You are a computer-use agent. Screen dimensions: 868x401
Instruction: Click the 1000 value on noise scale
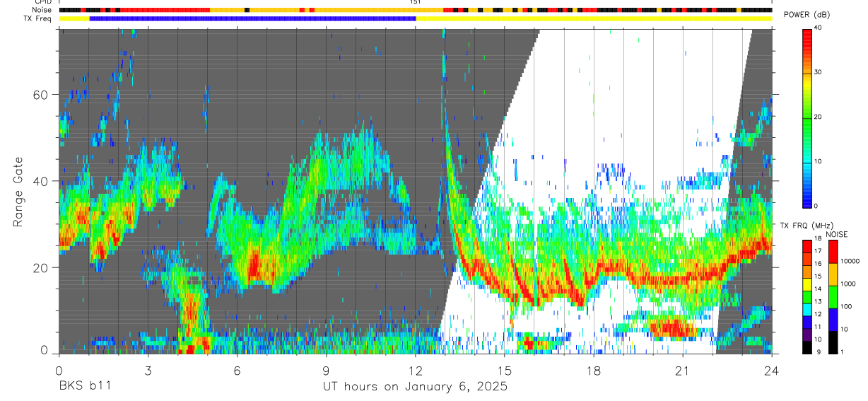[x=848, y=284]
